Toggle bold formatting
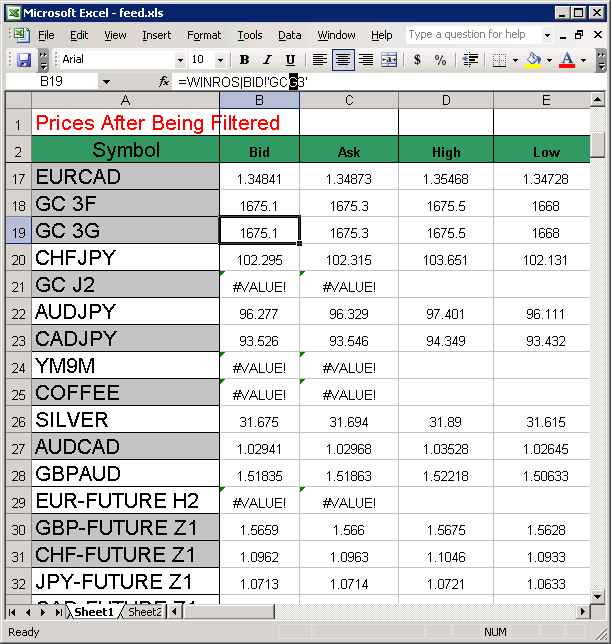The width and height of the screenshot is (611, 644). click(245, 60)
